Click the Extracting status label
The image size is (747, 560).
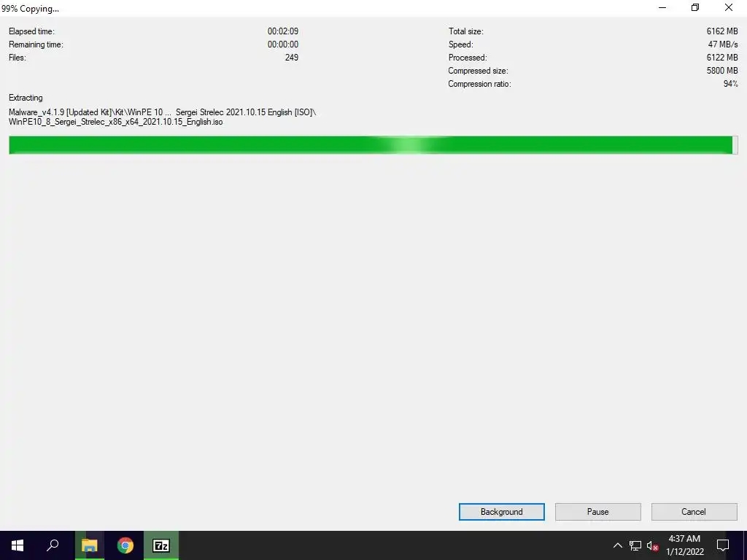(x=26, y=98)
